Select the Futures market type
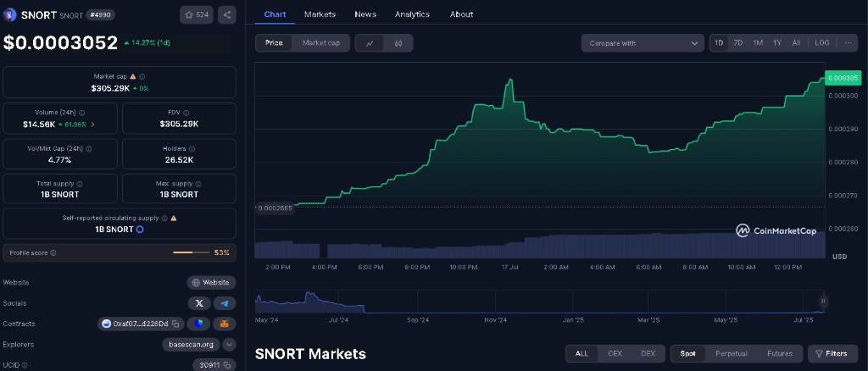This screenshot has width=868, height=371. click(x=780, y=354)
